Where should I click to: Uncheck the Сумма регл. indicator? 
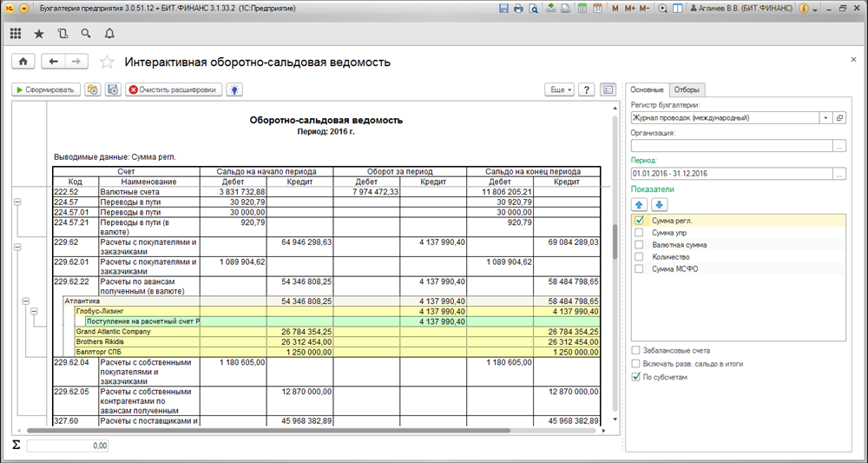tap(640, 221)
